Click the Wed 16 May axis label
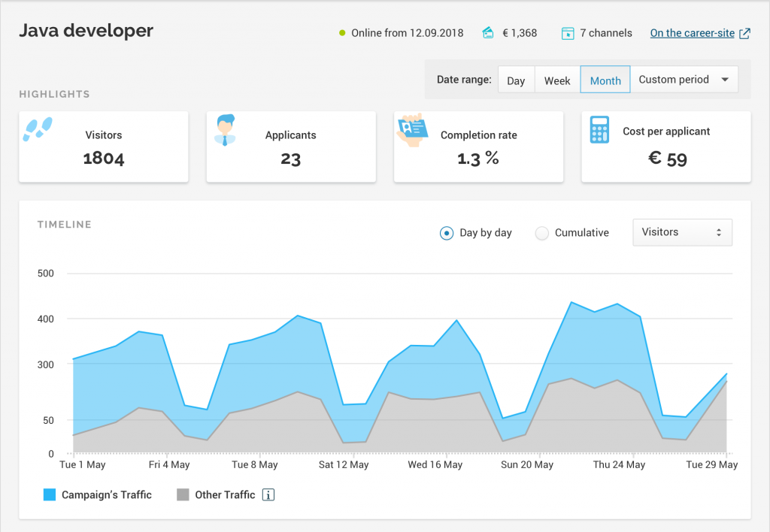Viewport: 770px width, 532px height. pos(435,465)
